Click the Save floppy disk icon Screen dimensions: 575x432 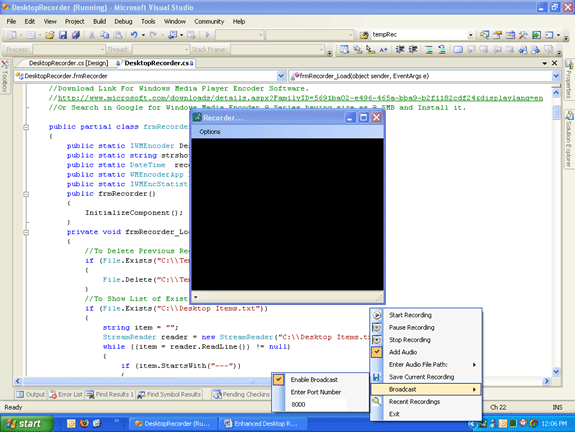[x=63, y=35]
